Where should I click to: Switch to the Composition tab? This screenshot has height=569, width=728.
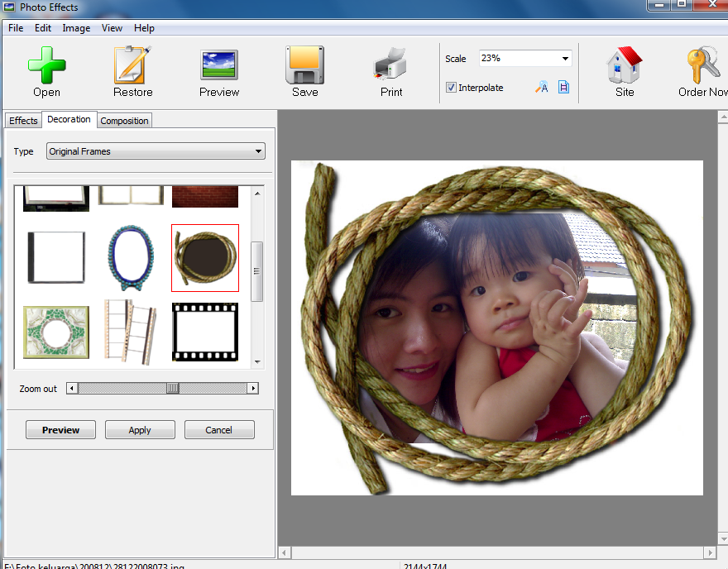pos(124,121)
